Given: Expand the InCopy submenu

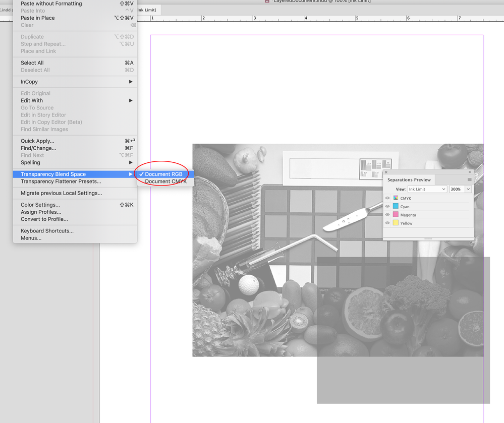Looking at the screenshot, I should [75, 82].
